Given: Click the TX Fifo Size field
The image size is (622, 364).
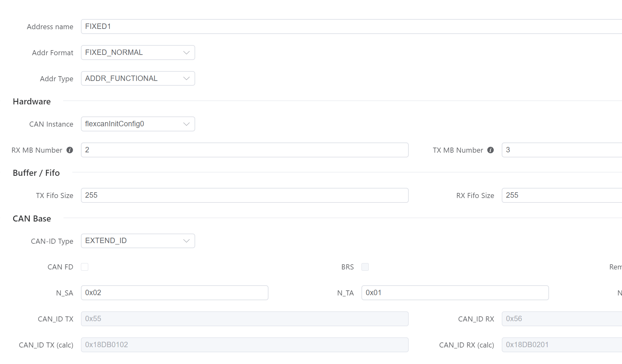Looking at the screenshot, I should click(x=244, y=195).
